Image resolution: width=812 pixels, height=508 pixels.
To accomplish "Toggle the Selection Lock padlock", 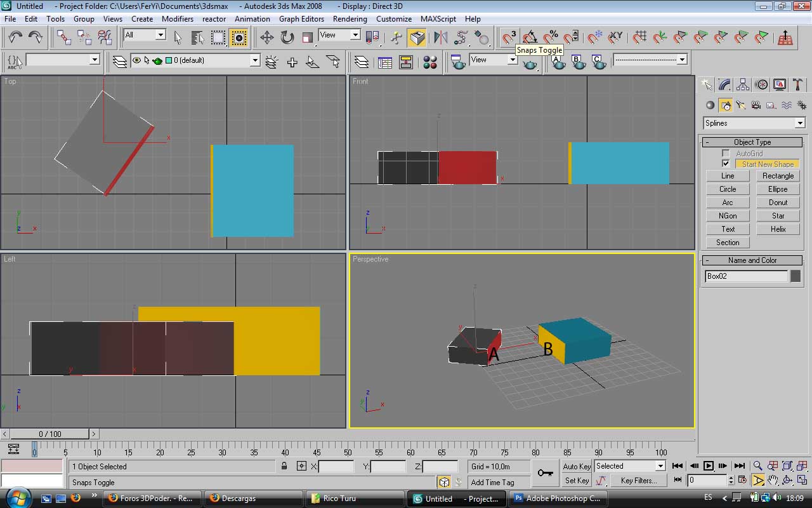I will pyautogui.click(x=284, y=466).
